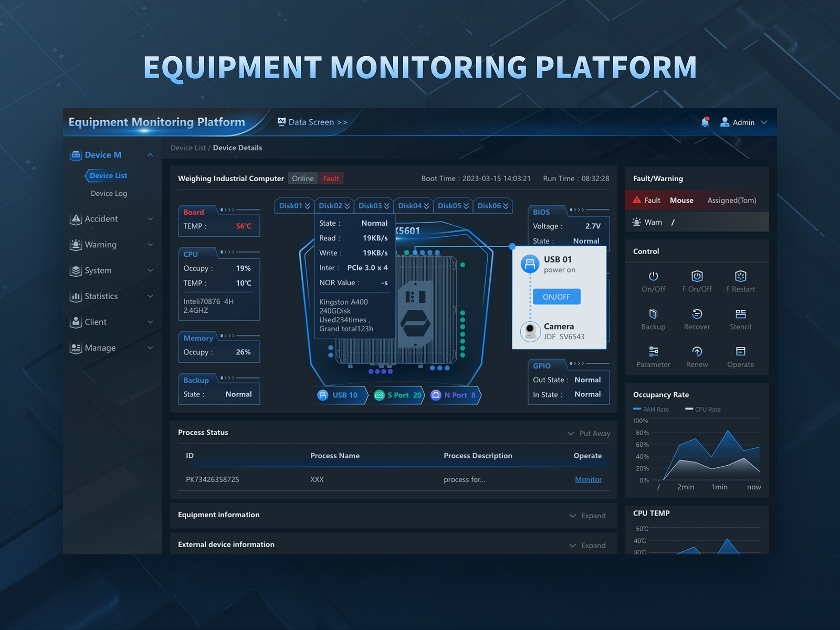The image size is (840, 630).
Task: Select Device Log in the sidebar
Action: point(108,193)
